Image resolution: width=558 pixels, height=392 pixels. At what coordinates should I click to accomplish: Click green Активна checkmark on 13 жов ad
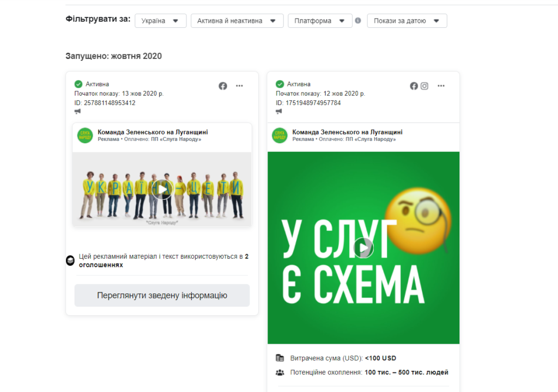(x=78, y=84)
